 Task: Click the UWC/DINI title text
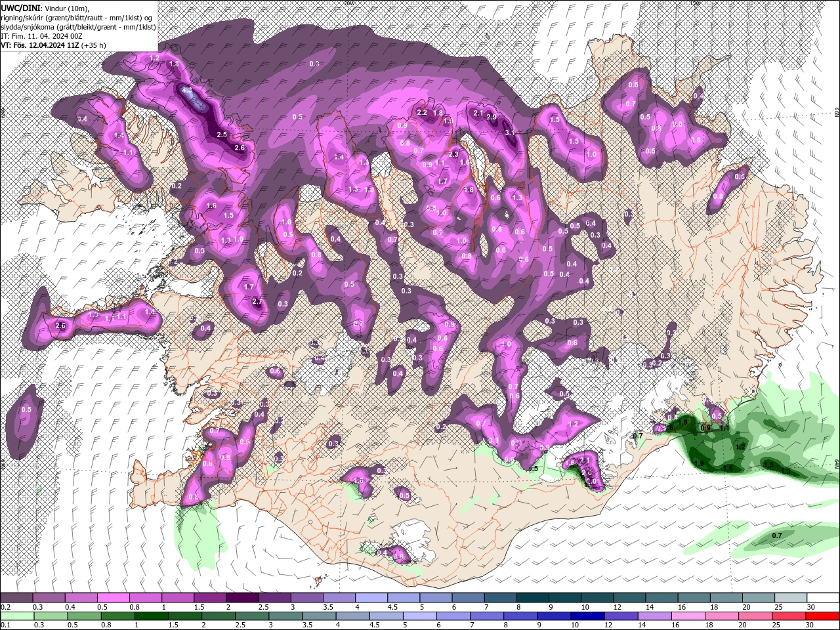(x=20, y=8)
